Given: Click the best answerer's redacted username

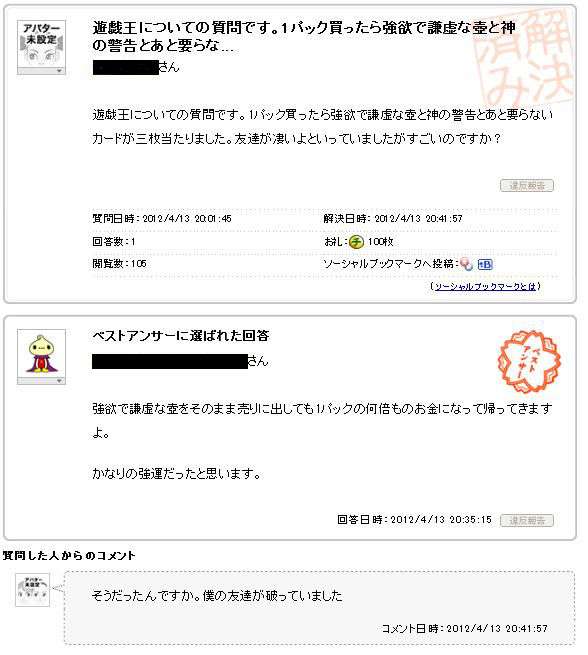Looking at the screenshot, I should pyautogui.click(x=170, y=361).
